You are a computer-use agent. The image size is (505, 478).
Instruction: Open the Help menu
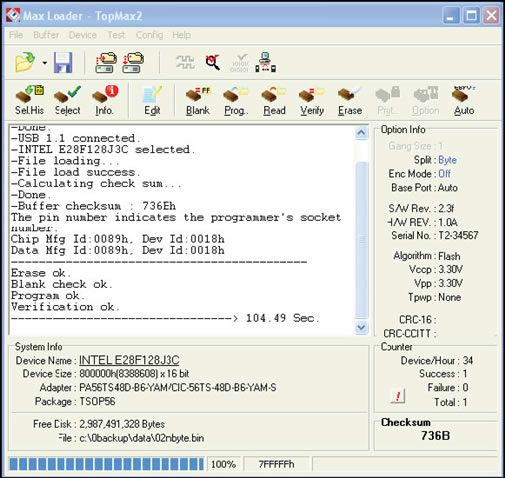click(x=182, y=35)
